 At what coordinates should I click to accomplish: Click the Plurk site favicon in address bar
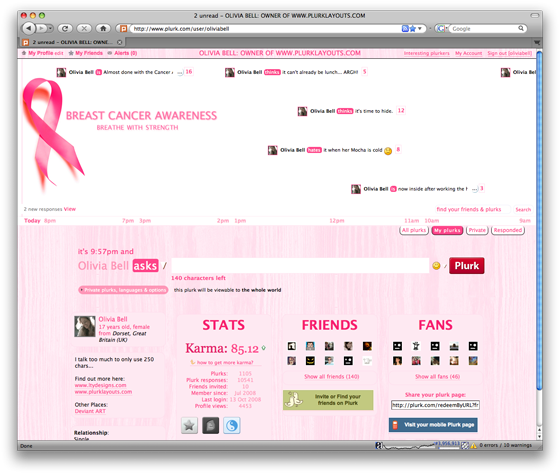tap(123, 29)
